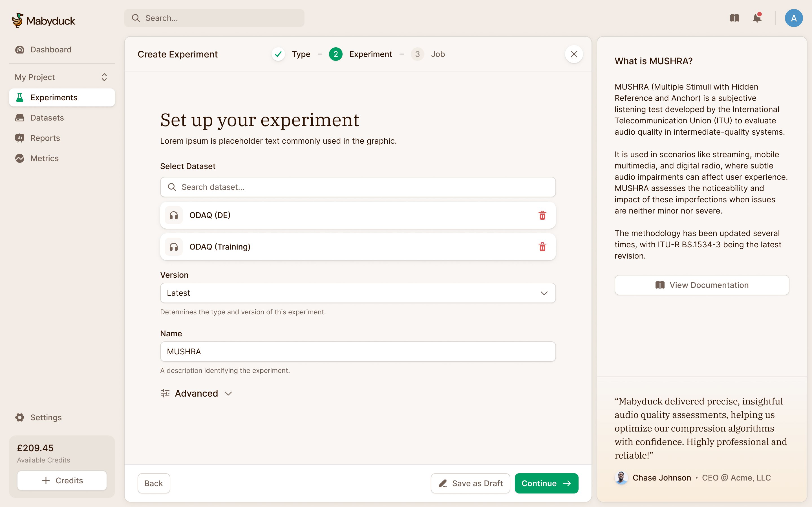Expand the Advanced section
The height and width of the screenshot is (507, 812).
tap(196, 393)
